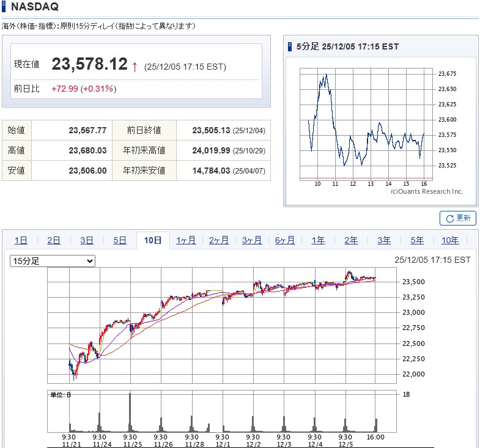Viewport: 480px width, 448px height.
Task: Select the 5日 period tab
Action: pos(120,240)
